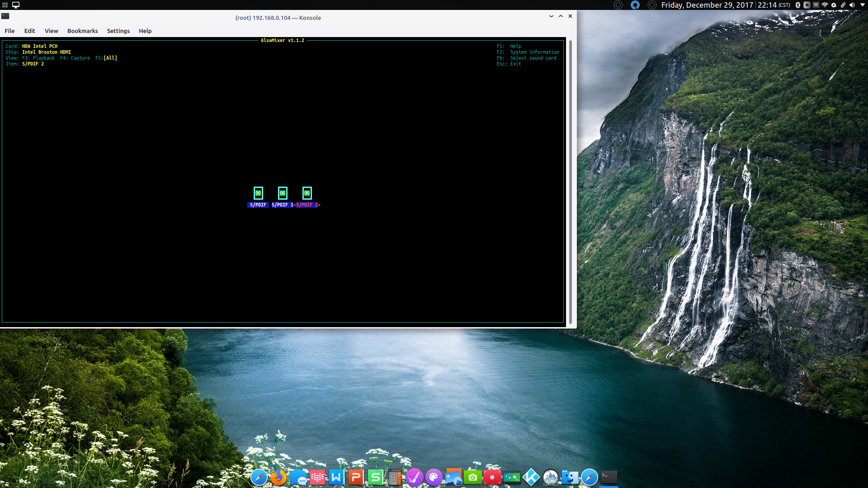This screenshot has height=488, width=868.
Task: Toggle the S/PDIF 1 mute box
Action: click(x=283, y=193)
